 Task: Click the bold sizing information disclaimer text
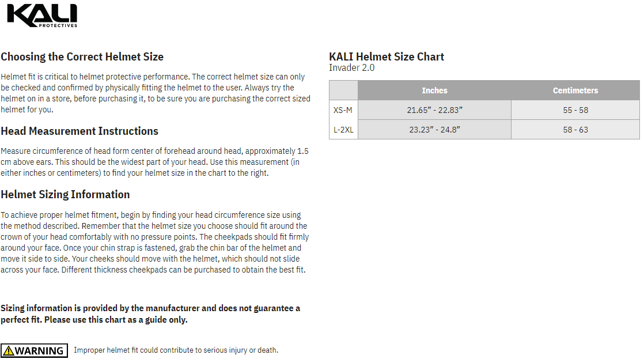[x=150, y=314]
